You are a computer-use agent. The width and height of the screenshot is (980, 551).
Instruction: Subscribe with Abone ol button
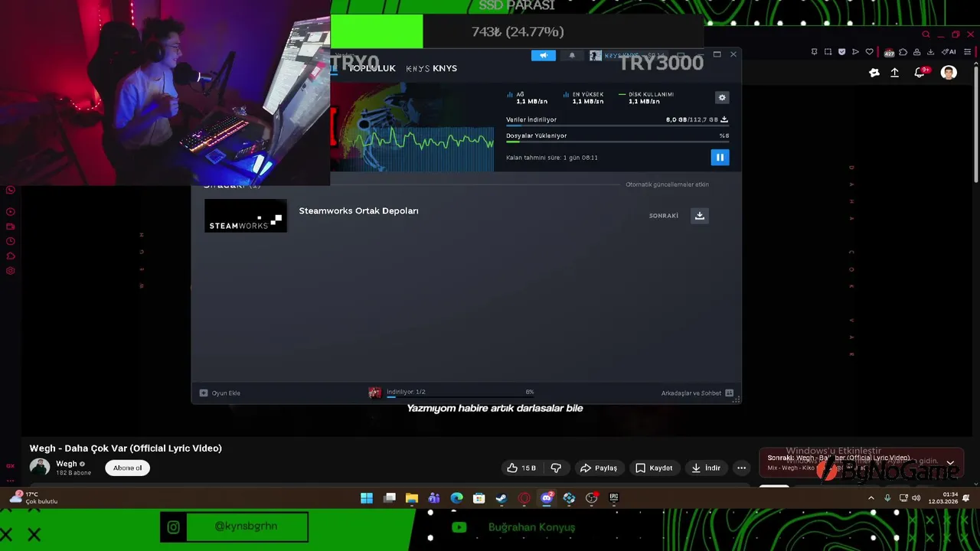click(x=128, y=468)
